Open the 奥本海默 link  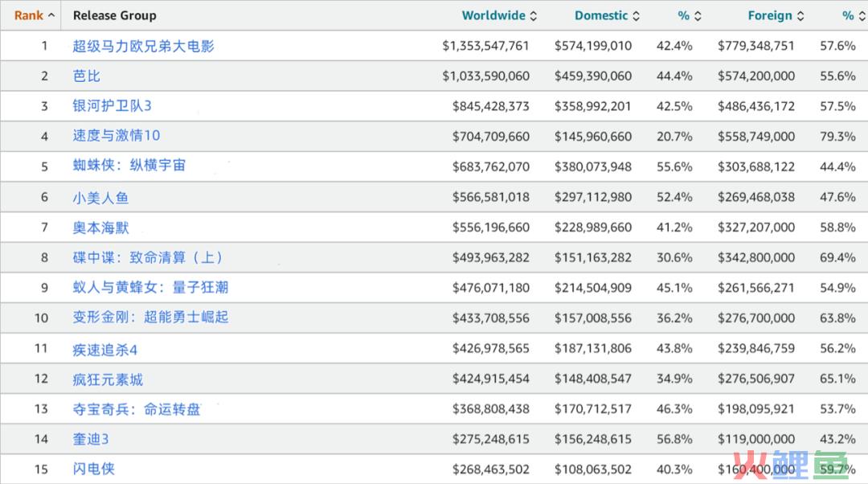pyautogui.click(x=100, y=228)
